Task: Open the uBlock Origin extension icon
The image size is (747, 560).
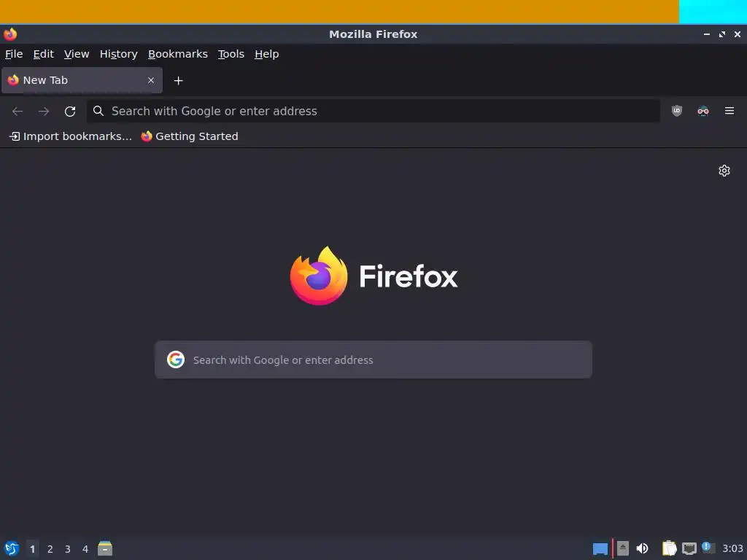Action: tap(676, 111)
